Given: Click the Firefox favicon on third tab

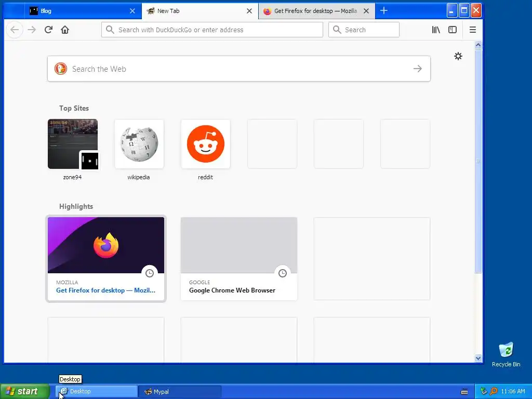Looking at the screenshot, I should click(x=268, y=11).
